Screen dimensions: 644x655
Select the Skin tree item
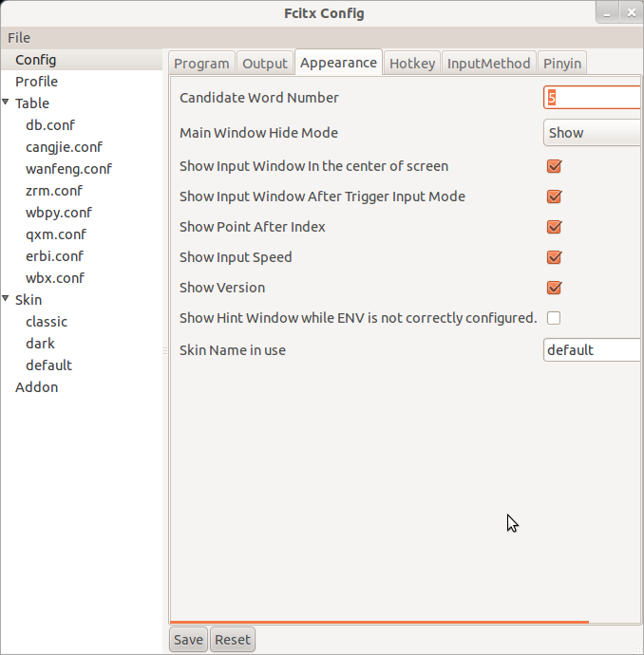pyautogui.click(x=28, y=300)
